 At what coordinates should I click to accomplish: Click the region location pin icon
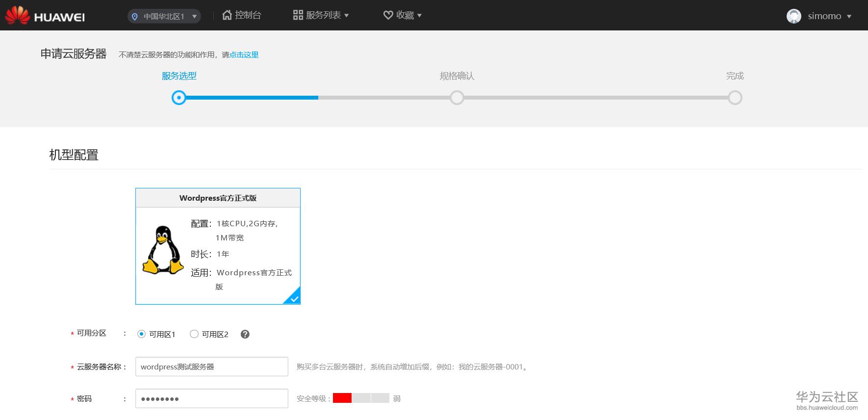tap(135, 17)
